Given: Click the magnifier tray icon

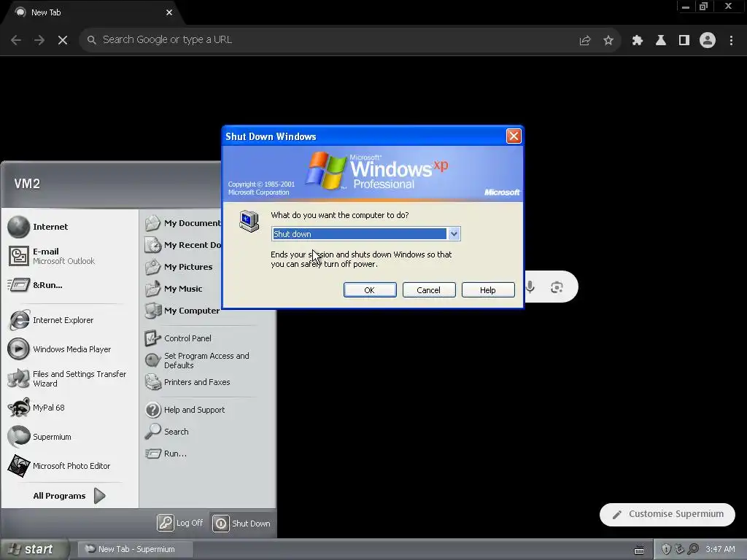Looking at the screenshot, I should coord(694,549).
